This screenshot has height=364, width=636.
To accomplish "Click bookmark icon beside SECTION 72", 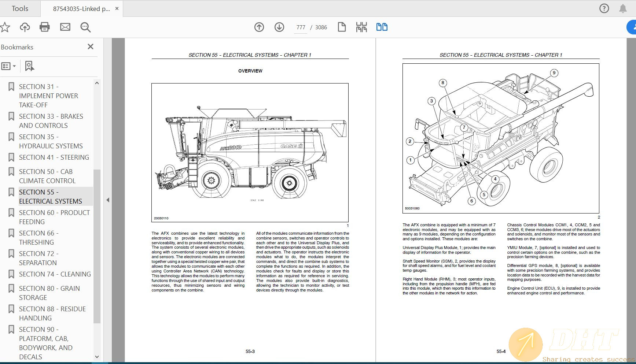I will coord(11,254).
